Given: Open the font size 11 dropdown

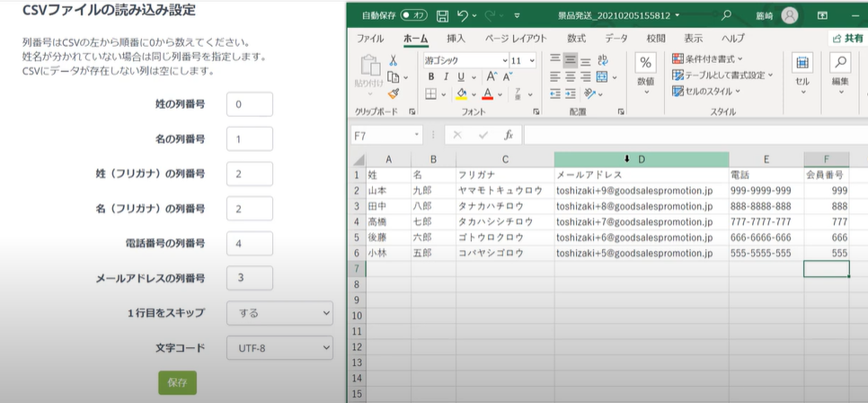Looking at the screenshot, I should click(x=532, y=60).
